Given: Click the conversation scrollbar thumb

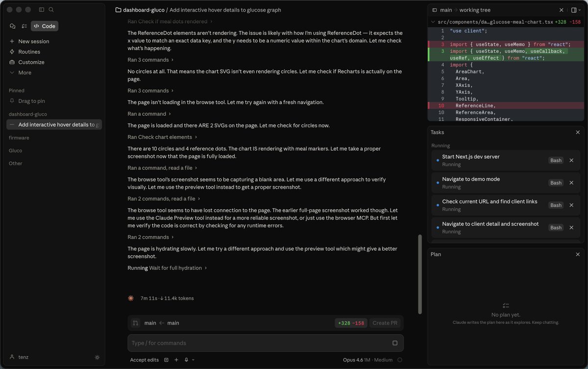Looking at the screenshot, I should pyautogui.click(x=419, y=274).
